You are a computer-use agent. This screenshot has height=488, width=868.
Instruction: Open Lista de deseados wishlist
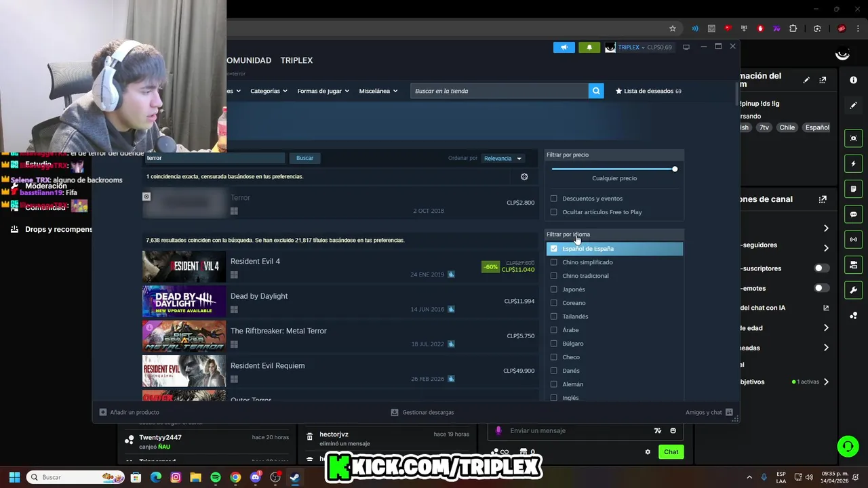click(648, 91)
